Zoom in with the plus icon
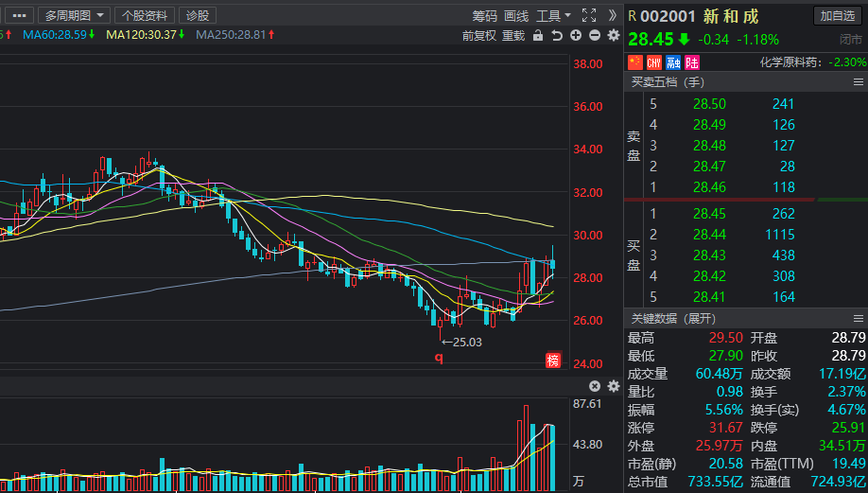The width and height of the screenshot is (868, 493). coord(576,35)
